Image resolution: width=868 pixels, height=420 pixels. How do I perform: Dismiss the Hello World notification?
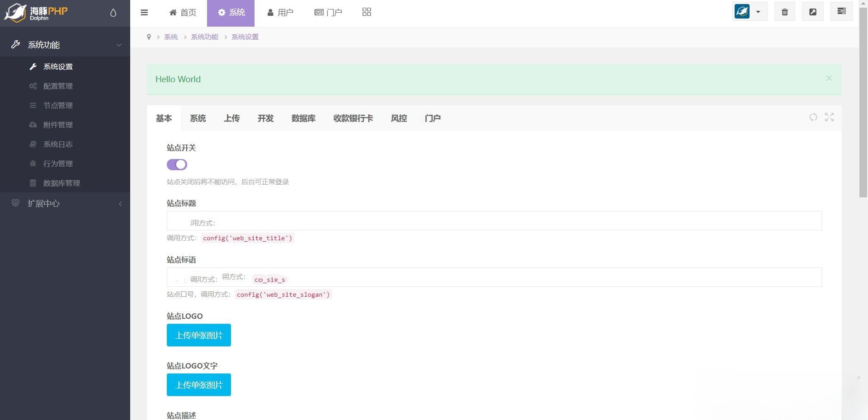pyautogui.click(x=829, y=78)
